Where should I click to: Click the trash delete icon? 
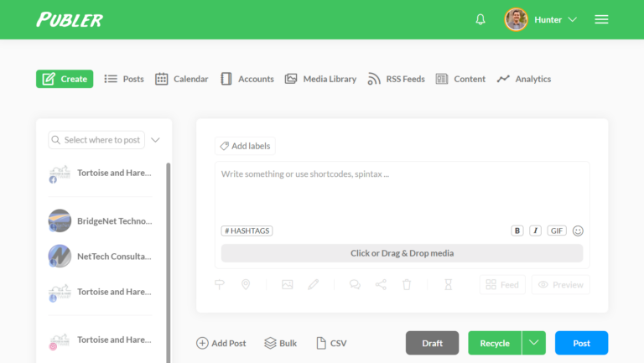pos(407,284)
